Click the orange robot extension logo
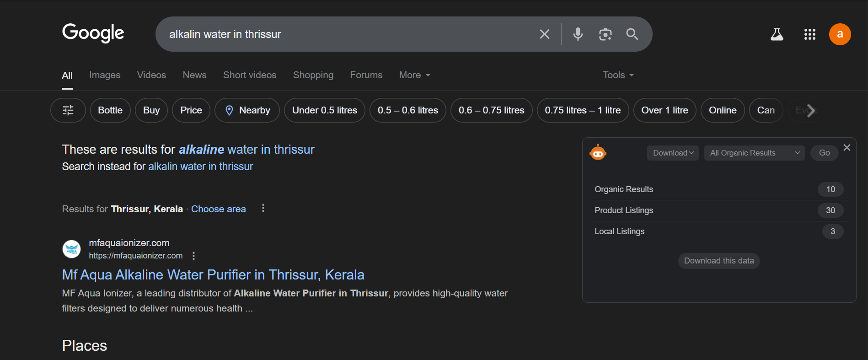Image resolution: width=868 pixels, height=360 pixels. [x=598, y=152]
